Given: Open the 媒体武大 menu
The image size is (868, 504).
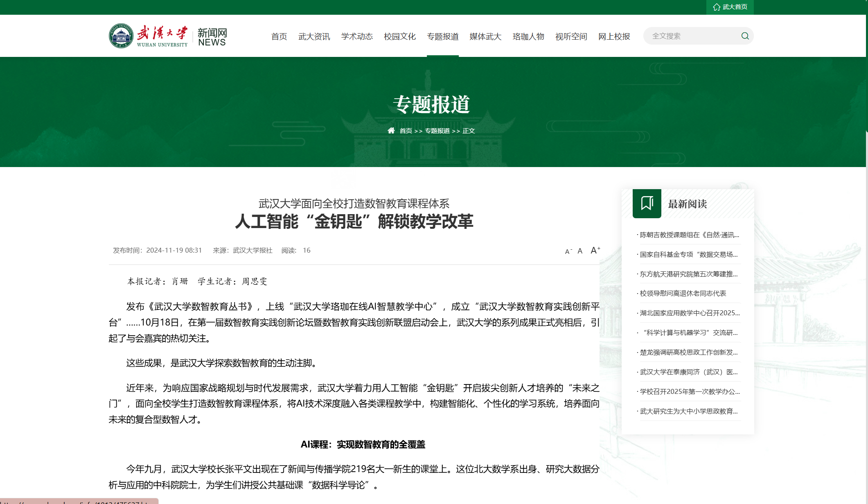Looking at the screenshot, I should (485, 36).
